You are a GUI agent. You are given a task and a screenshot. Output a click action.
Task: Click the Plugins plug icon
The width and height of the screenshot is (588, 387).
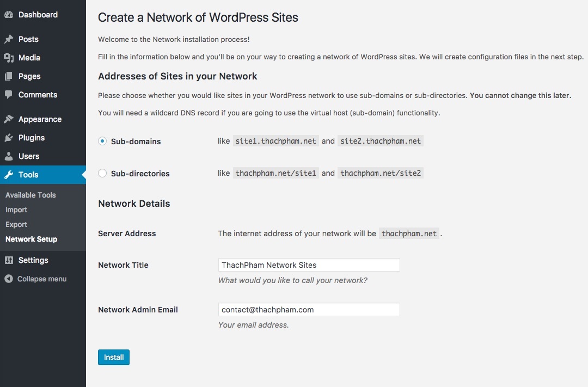(x=9, y=138)
